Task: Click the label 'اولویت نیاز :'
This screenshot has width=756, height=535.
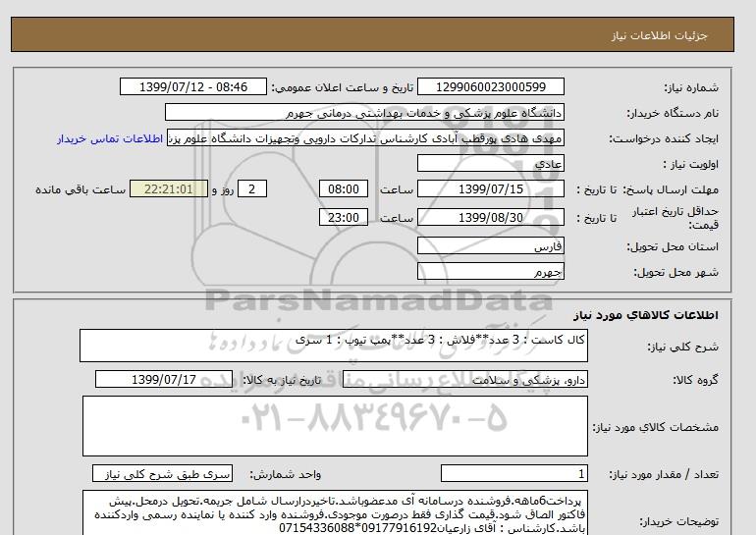Action: (x=691, y=164)
